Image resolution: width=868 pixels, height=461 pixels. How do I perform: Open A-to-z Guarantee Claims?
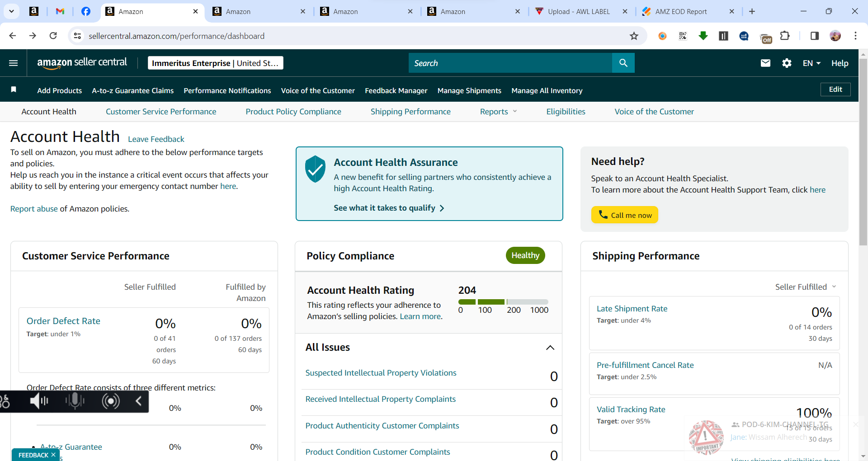133,90
